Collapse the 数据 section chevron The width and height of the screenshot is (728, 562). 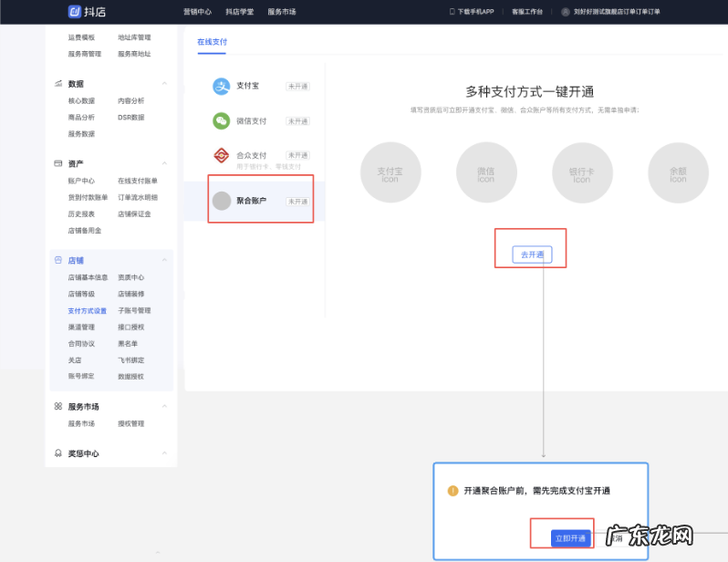[x=164, y=84]
